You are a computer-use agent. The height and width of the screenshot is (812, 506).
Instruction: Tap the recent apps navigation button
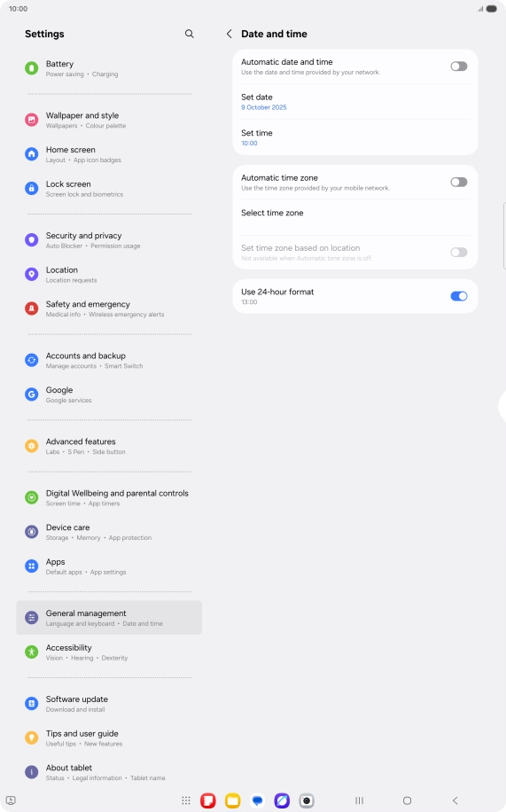coord(359,800)
